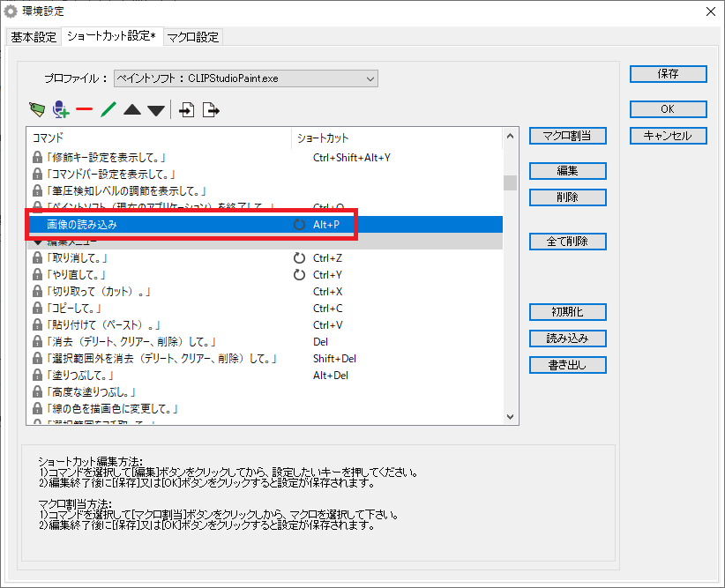Click the green tag icon in toolbar
725x588 pixels.
(x=36, y=110)
